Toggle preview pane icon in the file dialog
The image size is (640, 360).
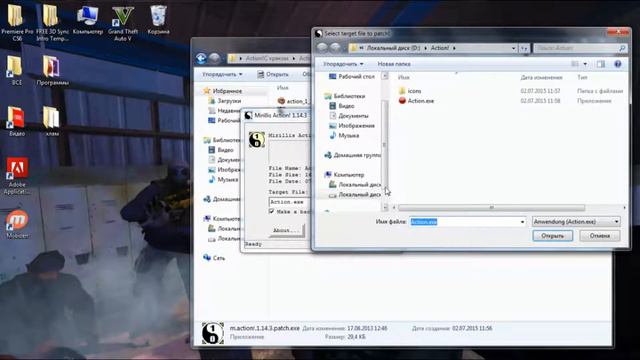[x=601, y=64]
